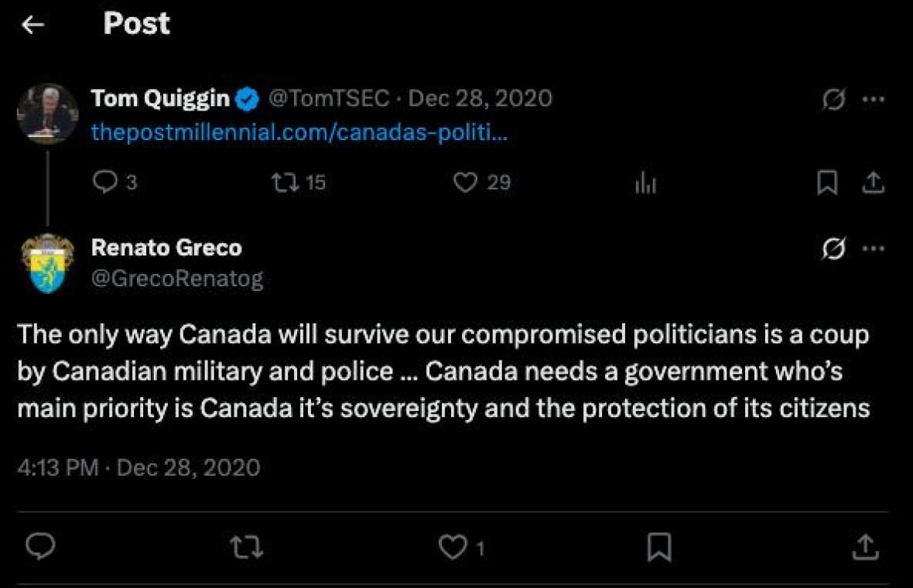
Task: Navigate back using the arrow
Action: click(32, 24)
